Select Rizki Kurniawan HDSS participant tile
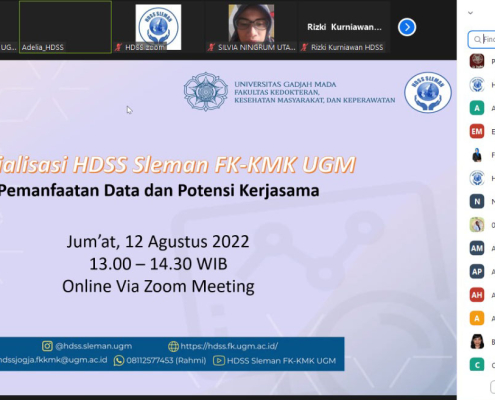The width and height of the screenshot is (495, 400). pyautogui.click(x=344, y=27)
